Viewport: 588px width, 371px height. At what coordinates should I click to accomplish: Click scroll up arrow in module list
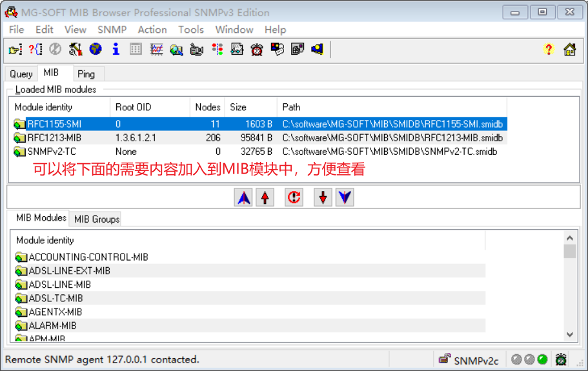570,238
